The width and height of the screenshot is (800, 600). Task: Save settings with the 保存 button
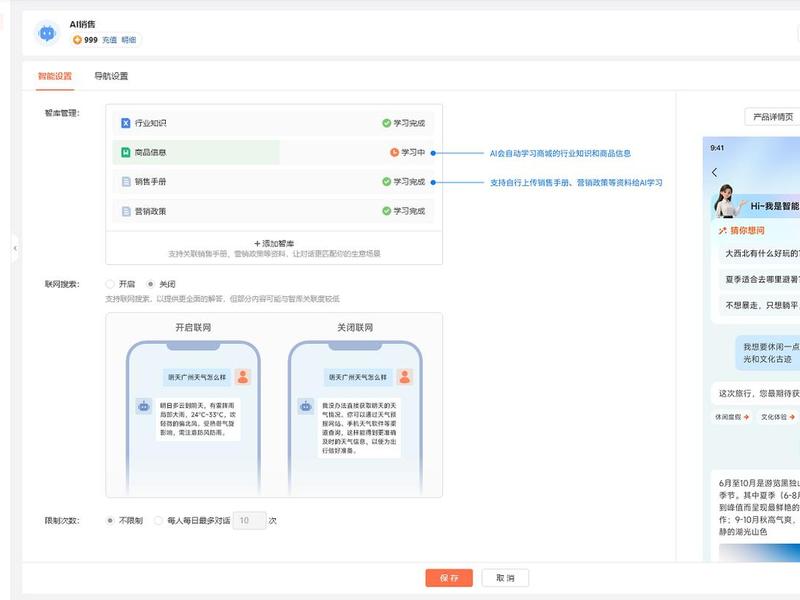point(449,578)
